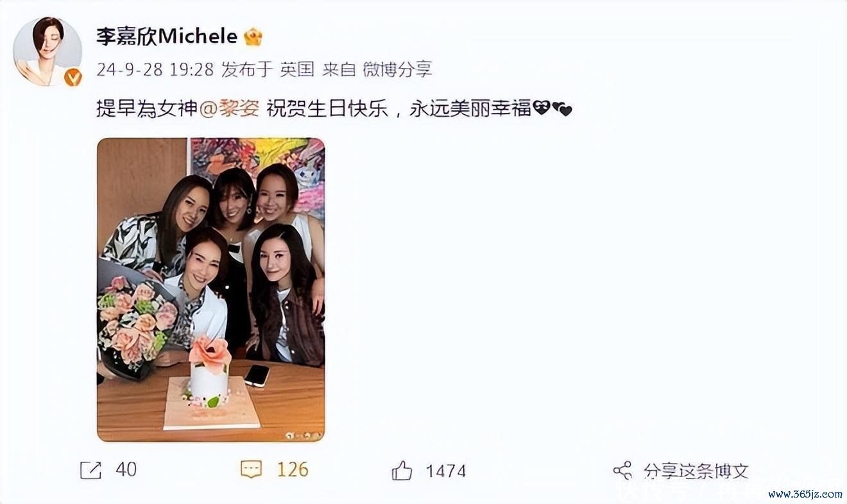Select the 祝贺生日快乐 post text
This screenshot has width=847, height=504.
328,109
